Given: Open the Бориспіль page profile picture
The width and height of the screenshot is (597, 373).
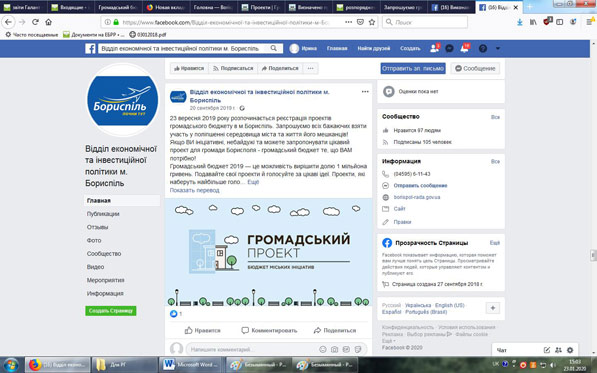Looking at the screenshot, I should [122, 100].
